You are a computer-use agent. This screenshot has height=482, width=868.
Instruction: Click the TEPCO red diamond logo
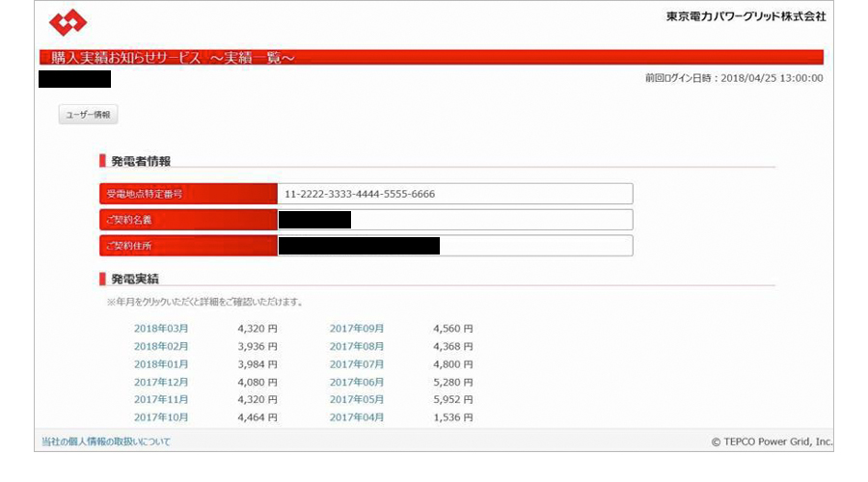pos(68,22)
